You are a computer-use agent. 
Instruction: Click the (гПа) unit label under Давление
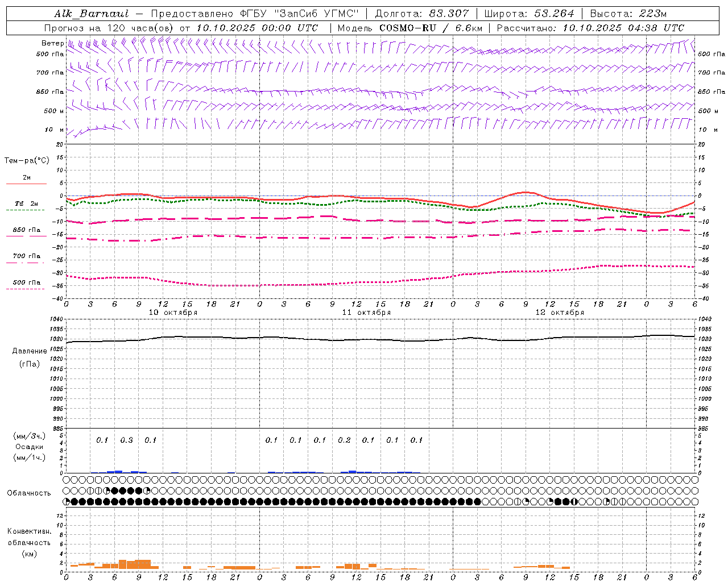pyautogui.click(x=30, y=364)
